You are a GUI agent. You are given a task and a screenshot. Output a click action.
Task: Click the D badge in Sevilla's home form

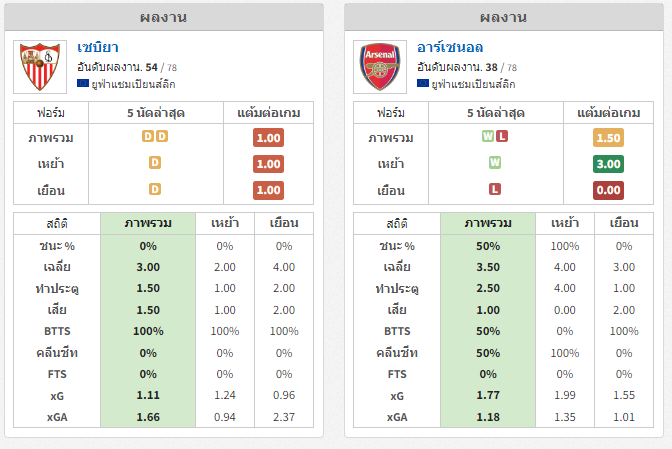tap(155, 163)
